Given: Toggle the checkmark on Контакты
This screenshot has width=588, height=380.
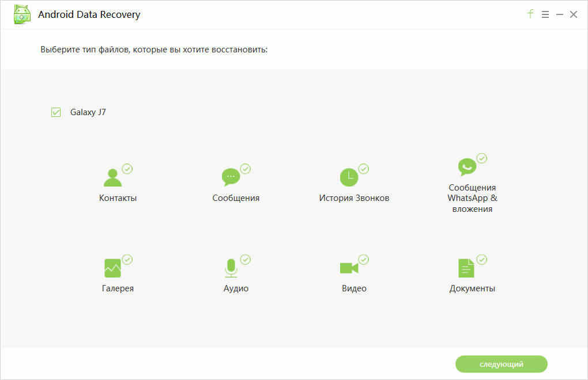Looking at the screenshot, I should point(127,169).
